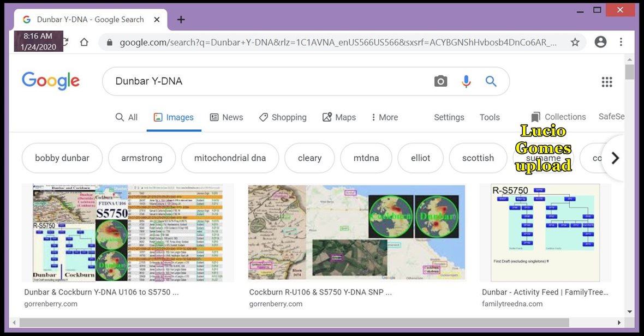Click the blue magnifier search button
The image size is (644, 336).
491,81
